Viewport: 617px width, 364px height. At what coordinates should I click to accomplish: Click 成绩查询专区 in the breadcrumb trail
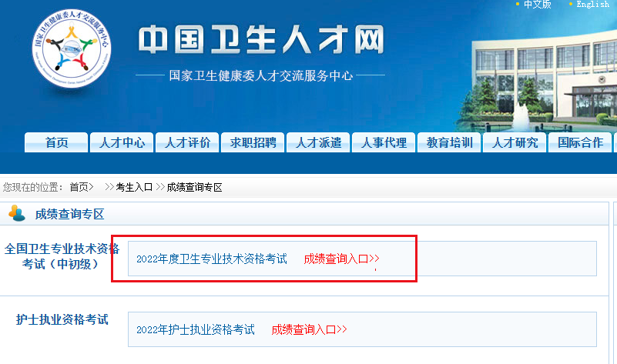tap(194, 187)
